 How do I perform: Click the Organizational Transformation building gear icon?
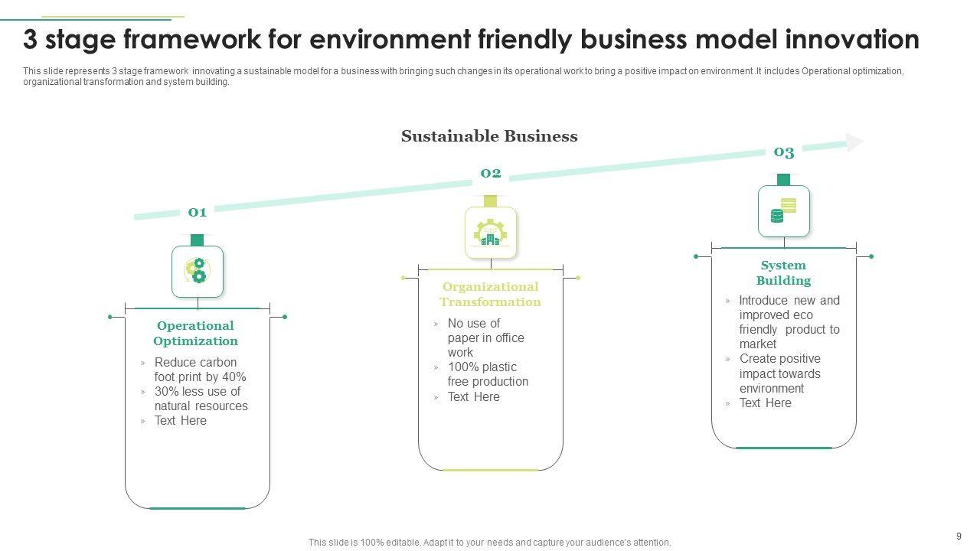click(491, 233)
